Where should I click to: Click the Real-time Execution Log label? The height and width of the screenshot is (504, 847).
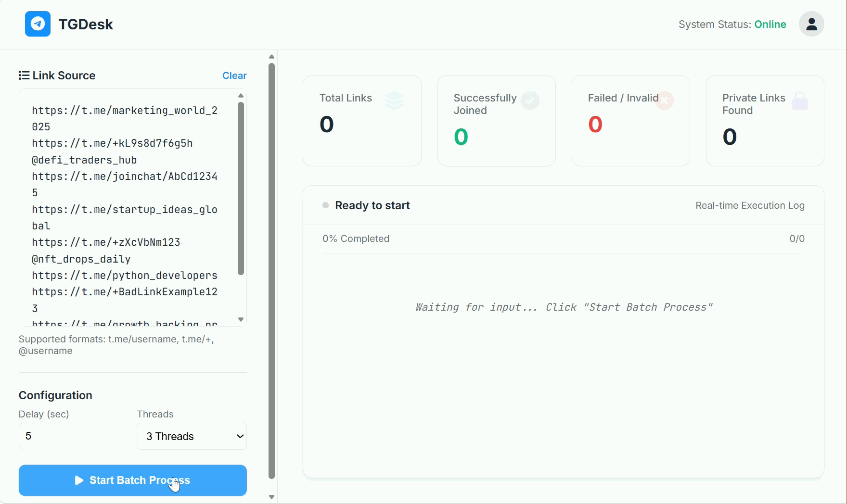pos(750,205)
